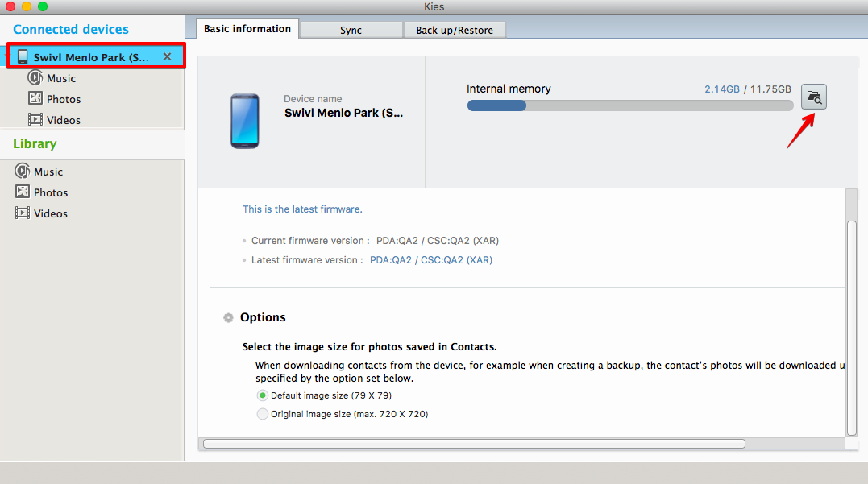Viewport: 868px width, 484px height.
Task: Open the internal memory file browser icon
Action: pyautogui.click(x=814, y=97)
